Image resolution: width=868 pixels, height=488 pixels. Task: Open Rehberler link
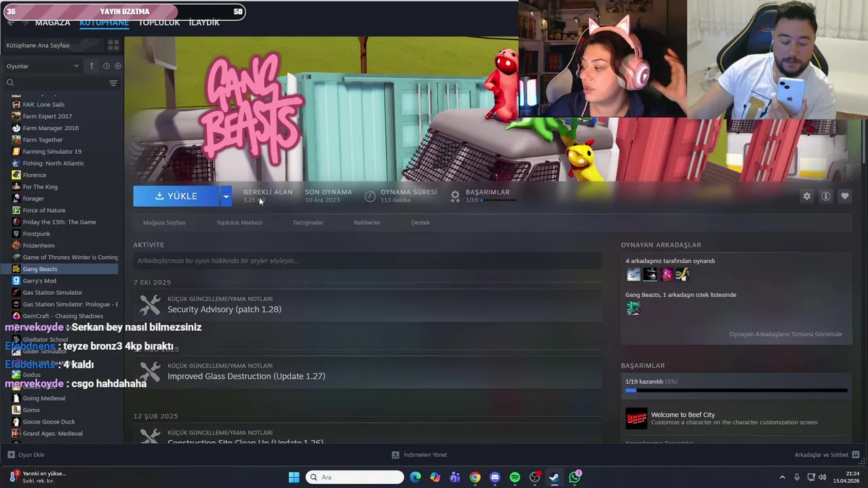[x=367, y=222]
